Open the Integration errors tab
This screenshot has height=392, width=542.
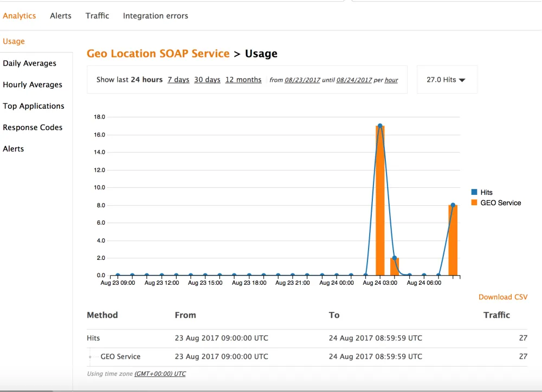(x=156, y=16)
